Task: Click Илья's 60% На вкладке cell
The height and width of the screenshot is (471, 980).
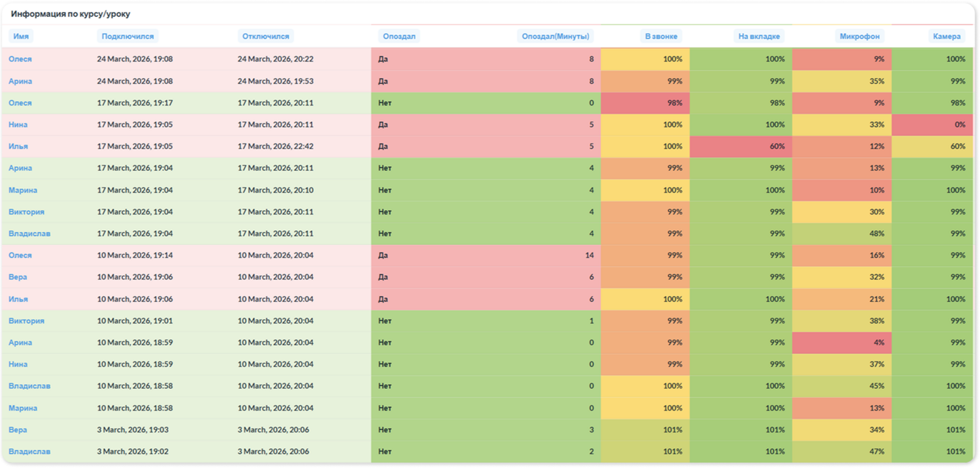Action: 741,146
